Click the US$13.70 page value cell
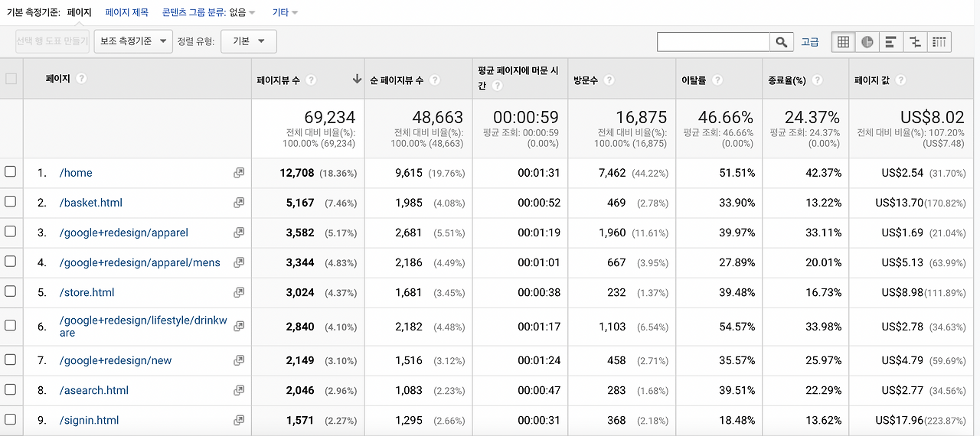Viewport: 980px width, 436px height. pos(900,203)
